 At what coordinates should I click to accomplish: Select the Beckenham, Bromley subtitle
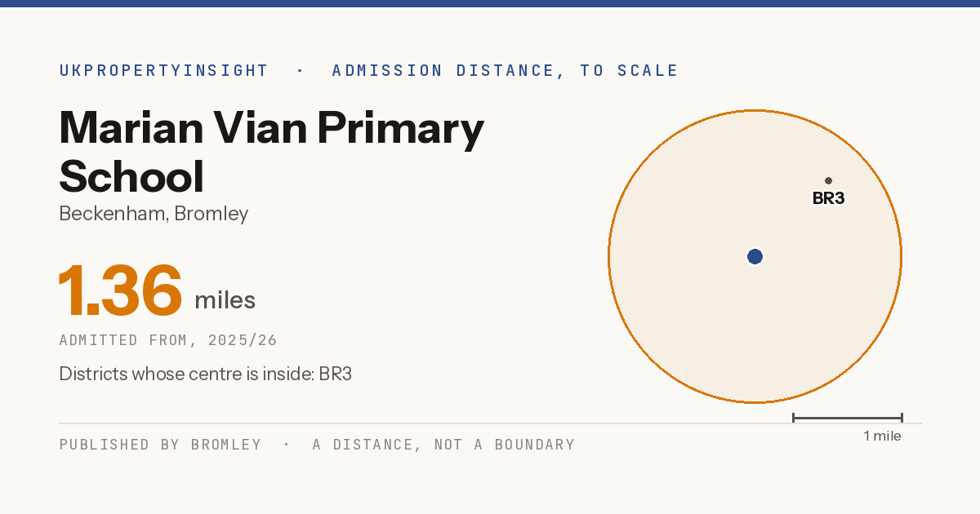(x=154, y=215)
